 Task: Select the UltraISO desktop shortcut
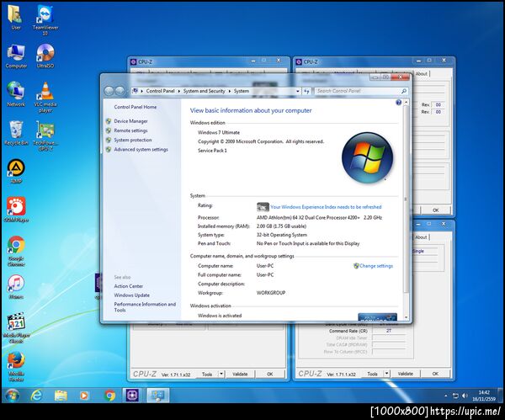45,56
